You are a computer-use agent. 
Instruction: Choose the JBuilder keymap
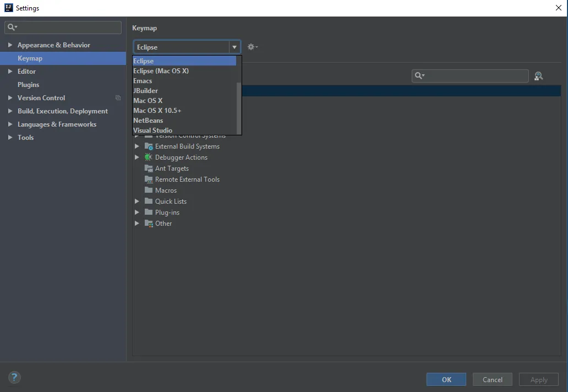(x=184, y=91)
